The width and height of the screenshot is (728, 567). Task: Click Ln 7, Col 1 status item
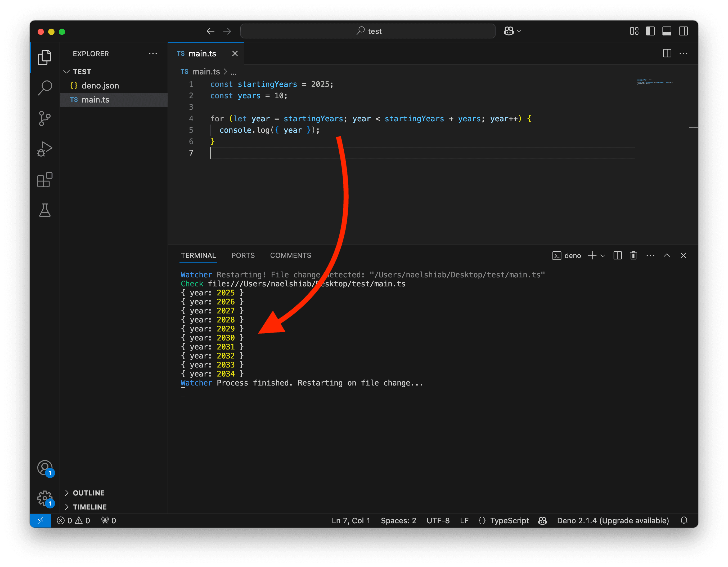pyautogui.click(x=351, y=520)
